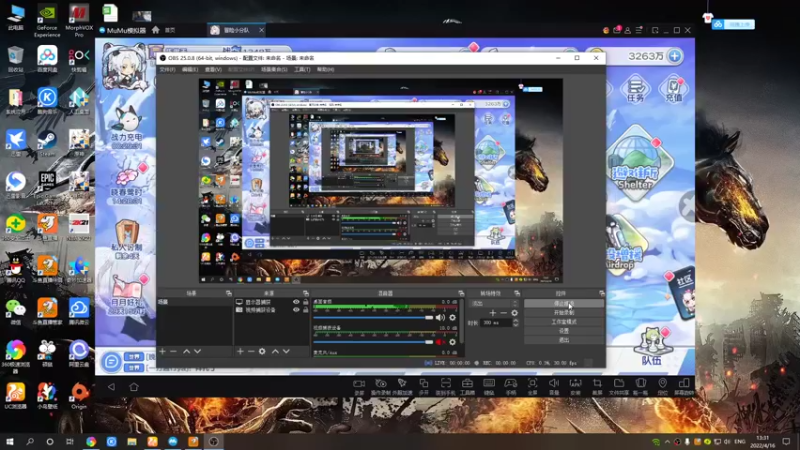Add a new source with plus icon
The height and width of the screenshot is (450, 800).
point(240,352)
